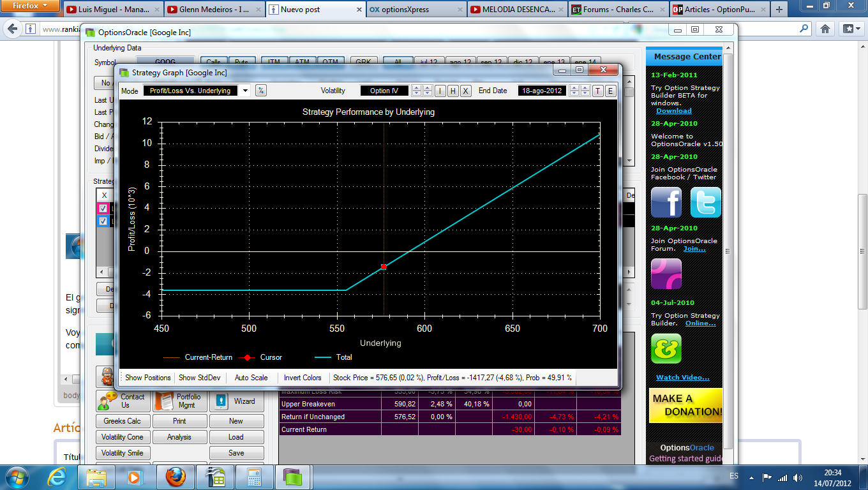Toggle Show Positions on the graph
868x490 pixels.
148,378
